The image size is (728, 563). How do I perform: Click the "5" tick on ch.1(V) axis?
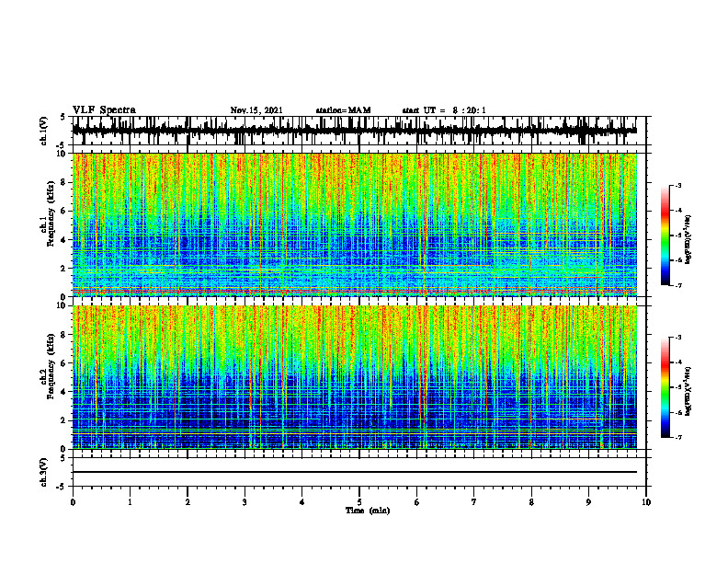tap(63, 117)
